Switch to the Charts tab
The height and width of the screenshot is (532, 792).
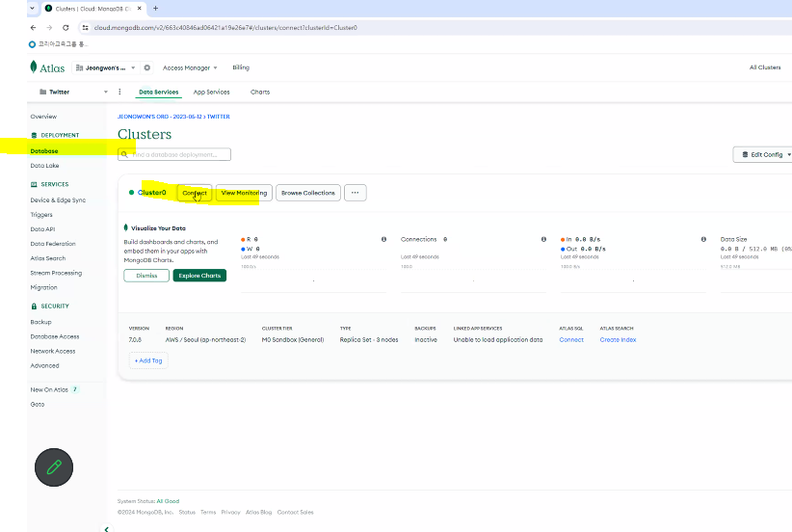tap(260, 92)
